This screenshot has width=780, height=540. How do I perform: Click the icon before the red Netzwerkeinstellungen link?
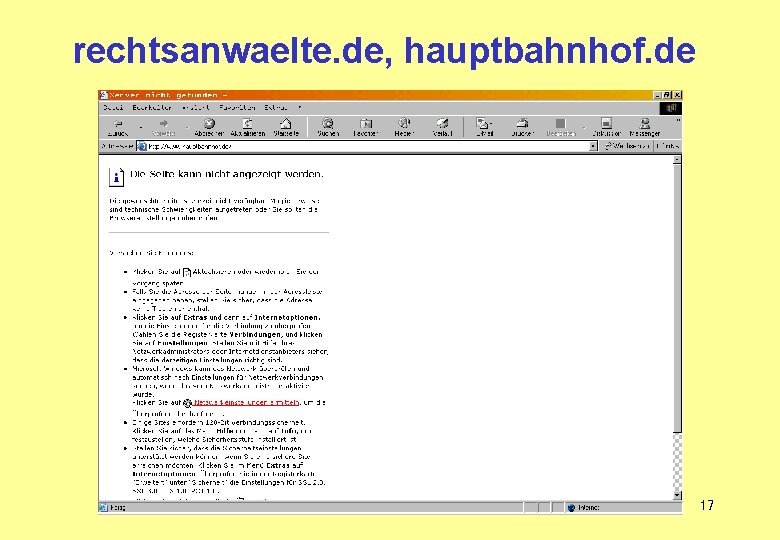point(188,403)
